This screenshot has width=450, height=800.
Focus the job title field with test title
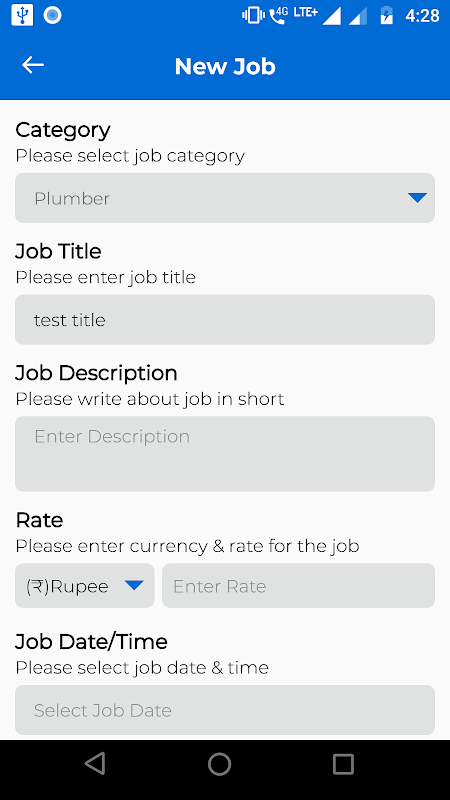tap(225, 319)
